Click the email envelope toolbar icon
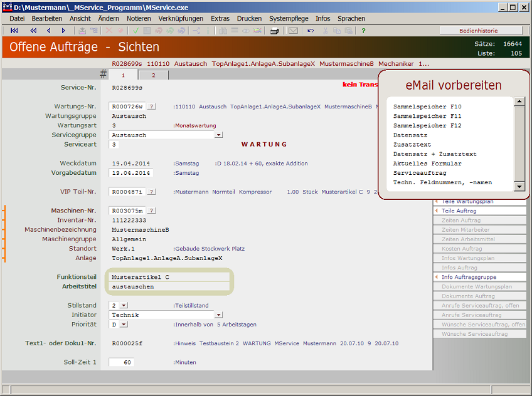Screen dimensions: 532x396 pyautogui.click(x=293, y=31)
